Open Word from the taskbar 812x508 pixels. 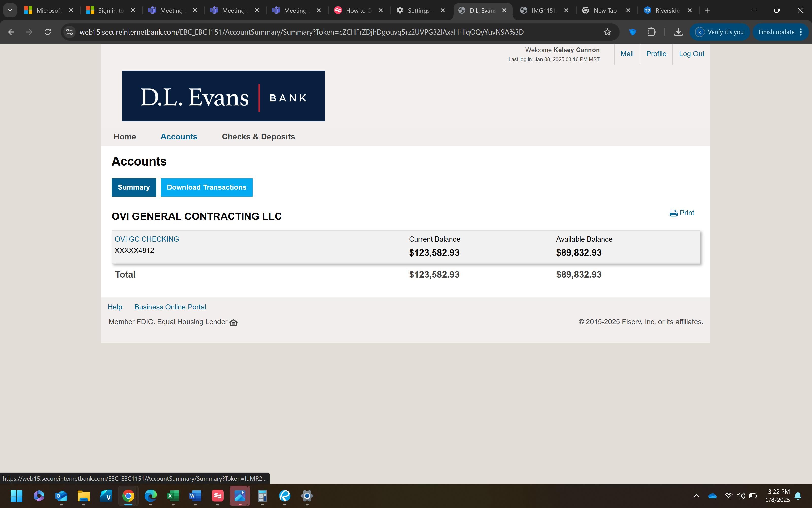195,496
